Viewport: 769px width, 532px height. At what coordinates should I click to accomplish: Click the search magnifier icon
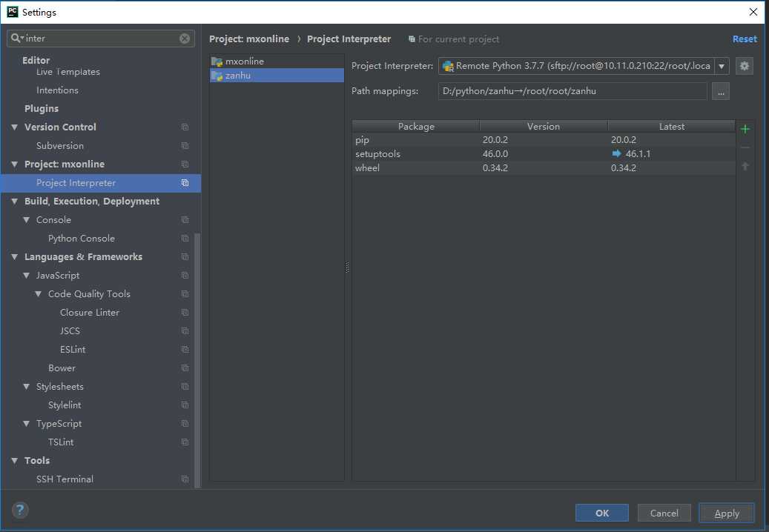pyautogui.click(x=16, y=39)
